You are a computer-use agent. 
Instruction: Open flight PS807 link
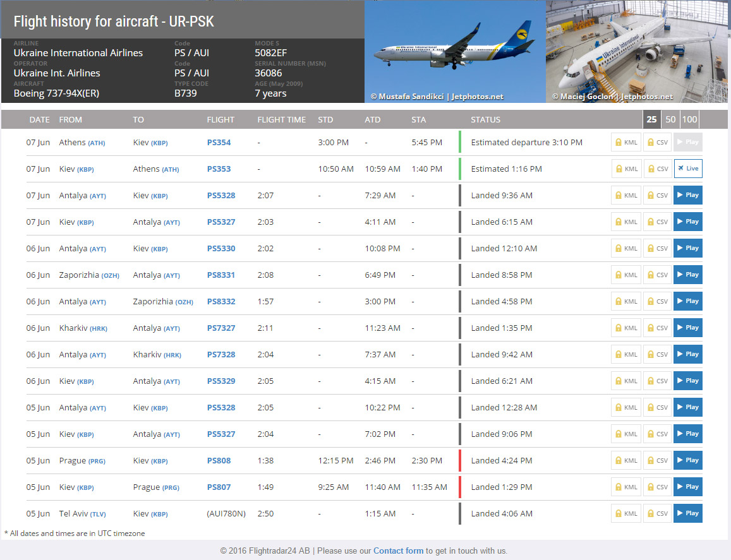pyautogui.click(x=219, y=487)
